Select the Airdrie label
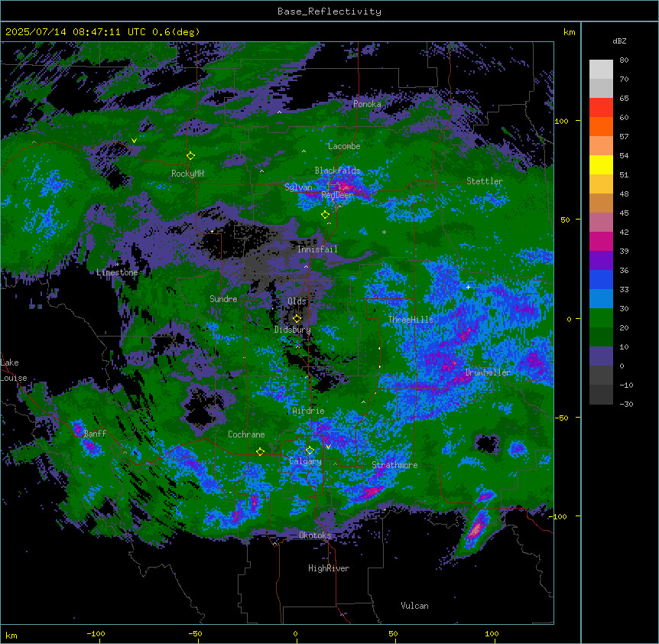The height and width of the screenshot is (644, 659). pos(309,411)
